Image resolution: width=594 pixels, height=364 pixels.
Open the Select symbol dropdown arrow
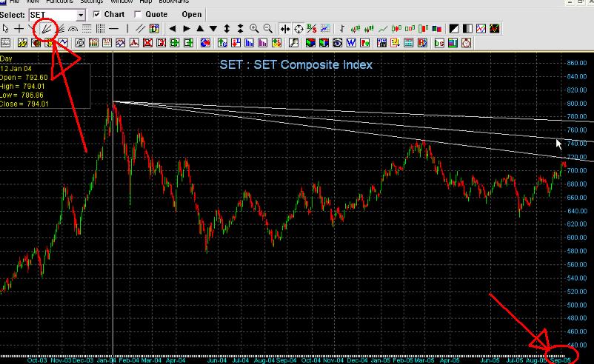point(81,15)
